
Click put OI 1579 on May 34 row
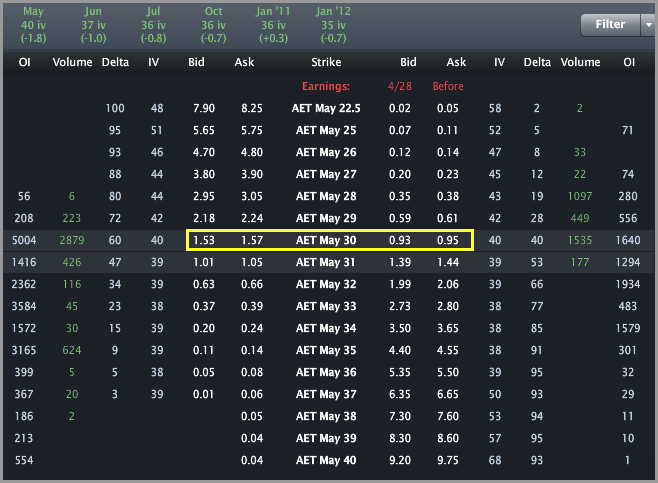(628, 328)
